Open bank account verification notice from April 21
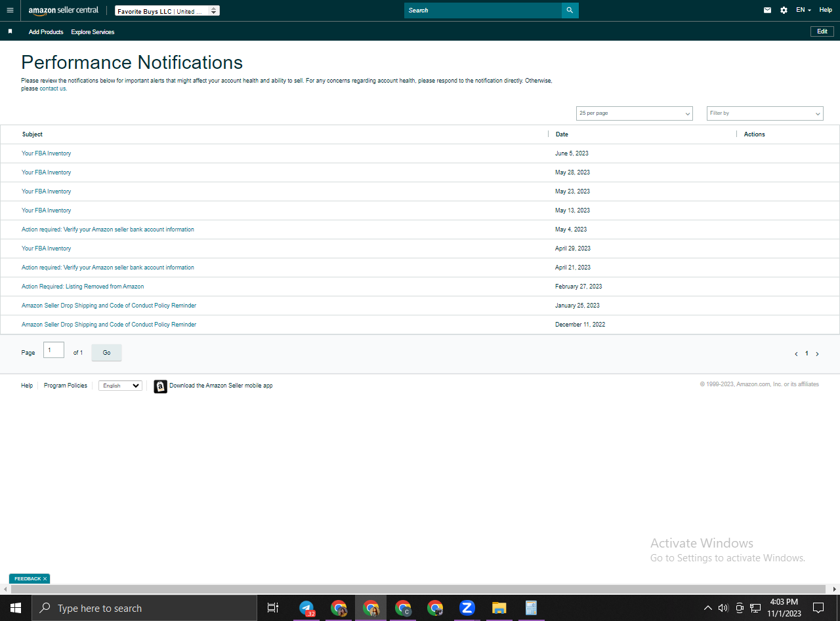This screenshot has width=840, height=621. tap(108, 268)
